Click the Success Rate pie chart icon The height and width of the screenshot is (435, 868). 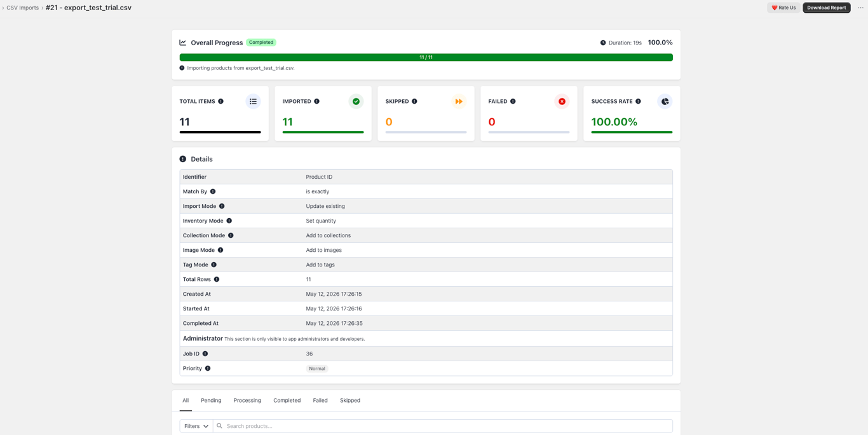[665, 101]
